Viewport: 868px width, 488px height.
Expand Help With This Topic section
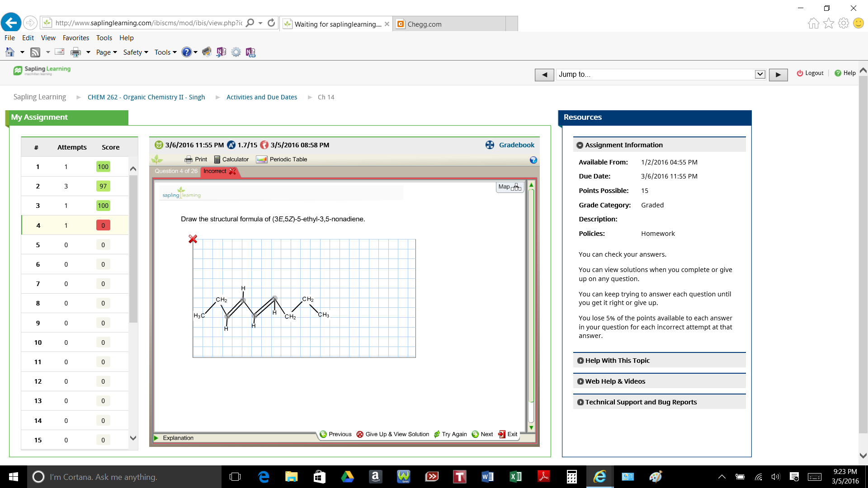click(617, 361)
